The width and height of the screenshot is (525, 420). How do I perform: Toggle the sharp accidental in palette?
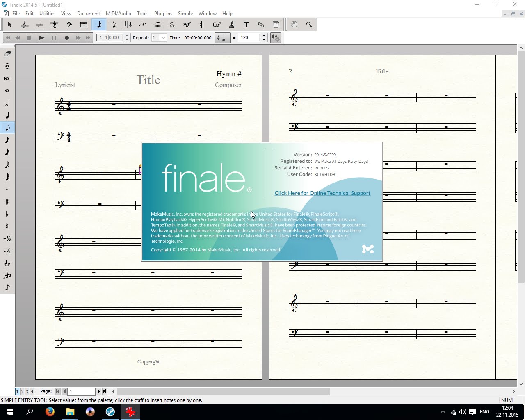[x=7, y=201]
